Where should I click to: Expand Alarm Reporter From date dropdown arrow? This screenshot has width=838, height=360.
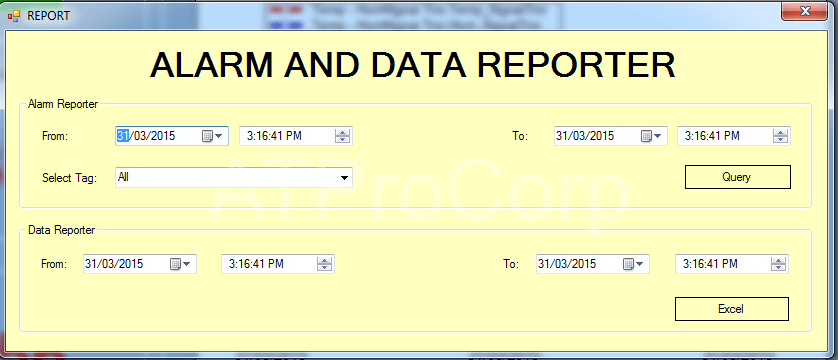[219, 136]
